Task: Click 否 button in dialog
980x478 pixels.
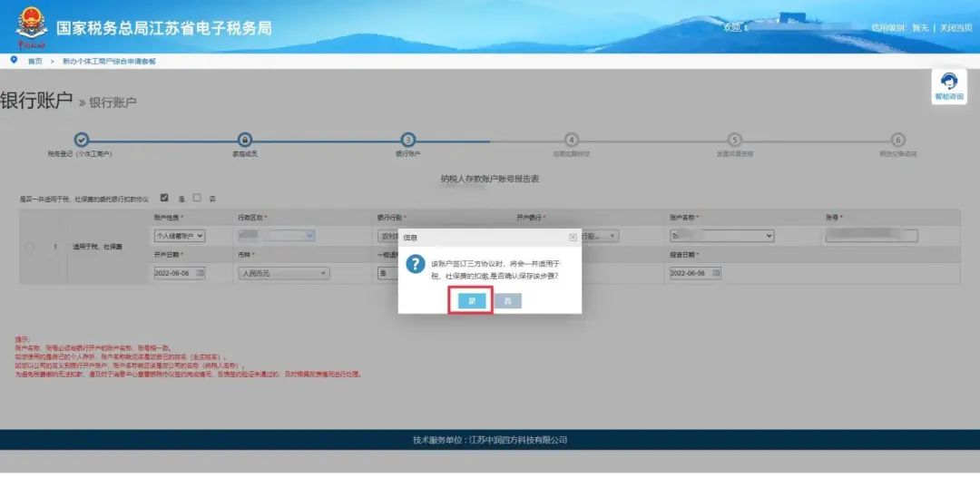Action: tap(508, 301)
